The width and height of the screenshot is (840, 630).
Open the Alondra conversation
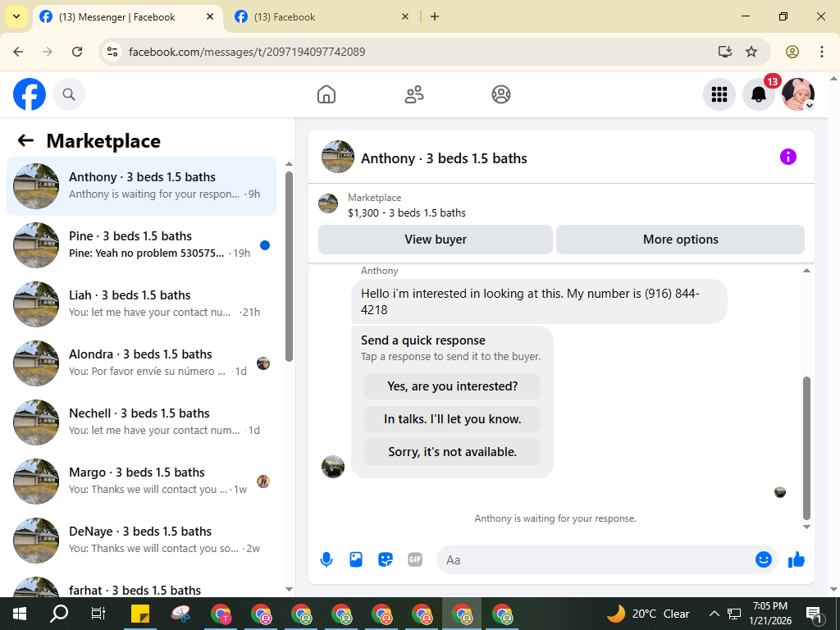pos(141,363)
